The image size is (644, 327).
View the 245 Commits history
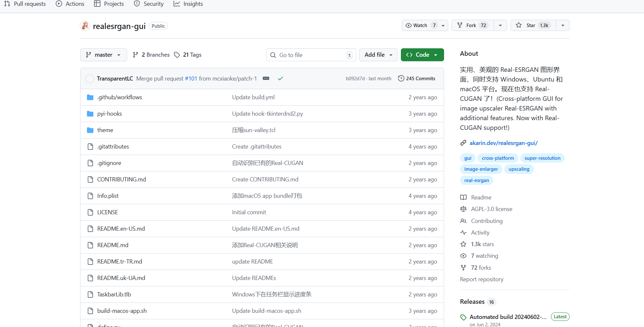(417, 79)
